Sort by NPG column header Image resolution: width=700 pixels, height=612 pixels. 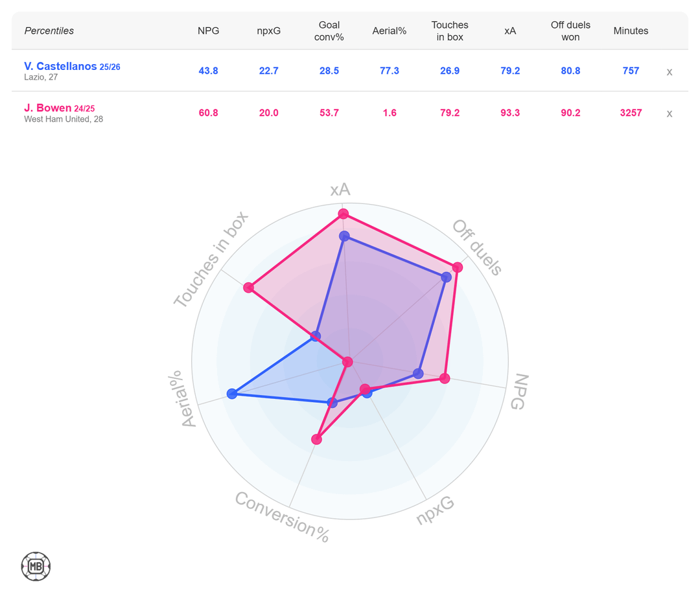[x=208, y=31]
